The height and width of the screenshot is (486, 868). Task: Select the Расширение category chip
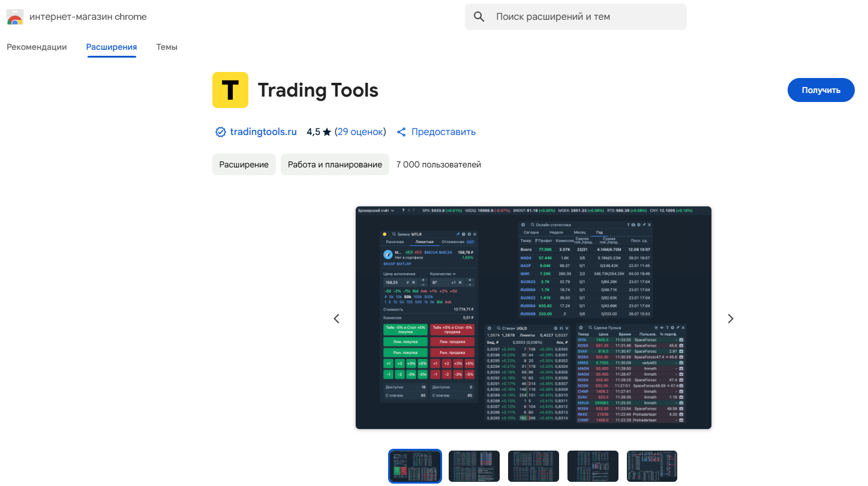(244, 164)
